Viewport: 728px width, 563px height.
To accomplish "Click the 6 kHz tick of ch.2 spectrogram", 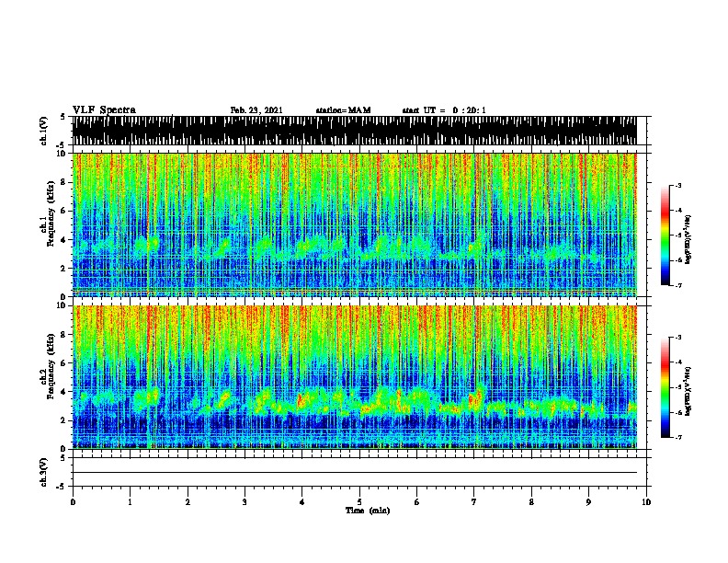I will click(x=64, y=362).
